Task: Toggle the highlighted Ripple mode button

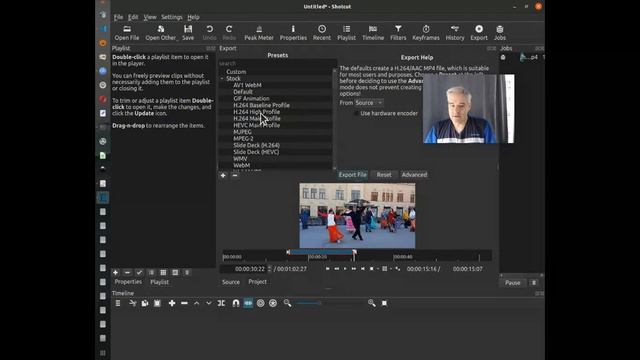Action: 248,303
